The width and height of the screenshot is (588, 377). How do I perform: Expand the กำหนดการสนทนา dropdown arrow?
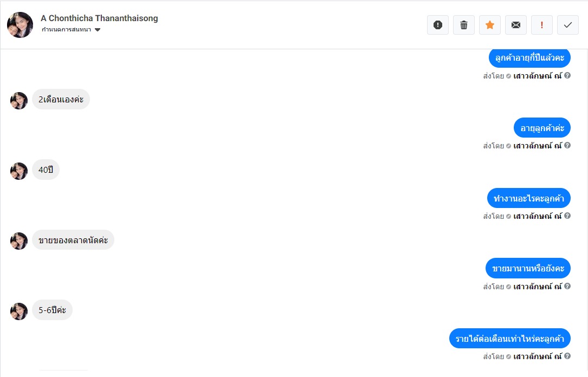click(x=98, y=30)
